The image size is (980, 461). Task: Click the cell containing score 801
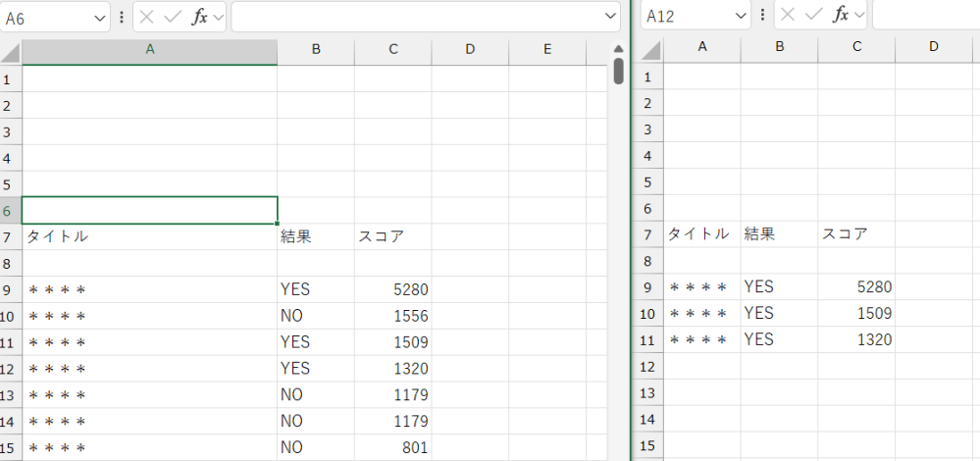pyautogui.click(x=392, y=448)
